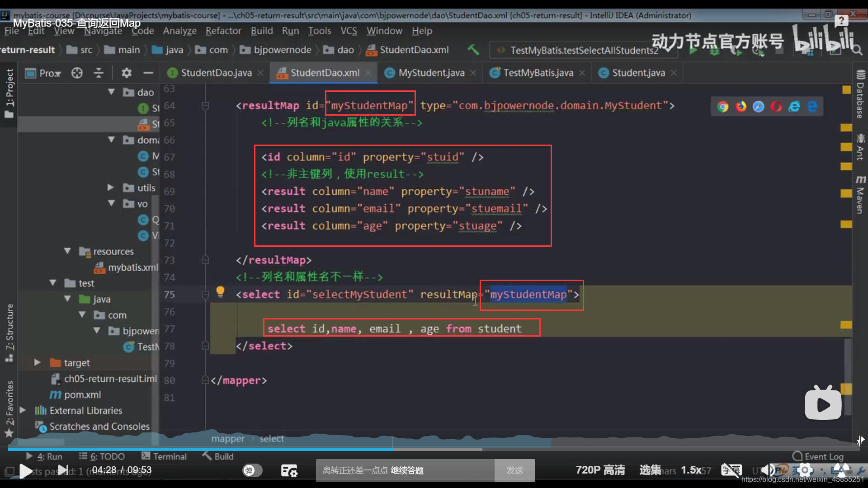Toggle fold marker at line 80 mapper
The width and height of the screenshot is (868, 488).
pyautogui.click(x=205, y=380)
